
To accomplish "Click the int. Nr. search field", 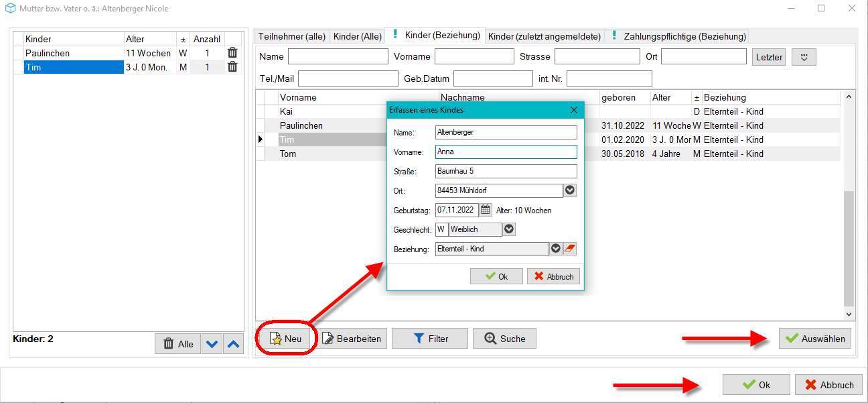I will click(609, 78).
